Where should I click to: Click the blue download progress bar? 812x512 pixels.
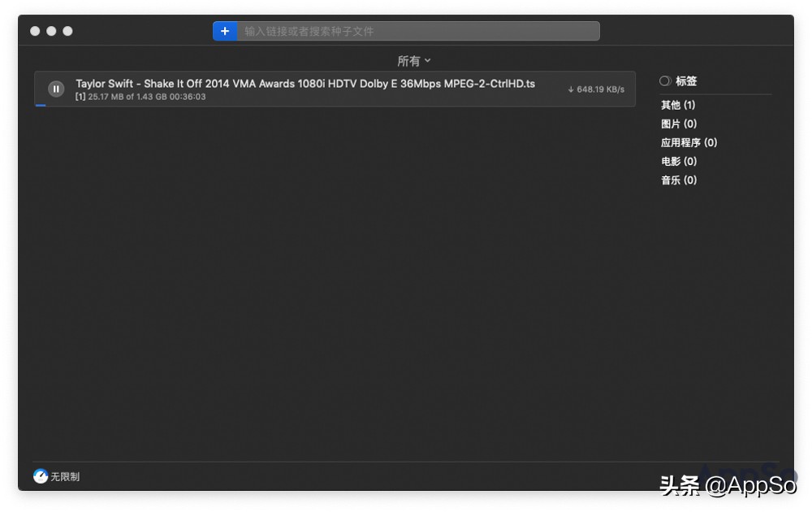[x=40, y=106]
